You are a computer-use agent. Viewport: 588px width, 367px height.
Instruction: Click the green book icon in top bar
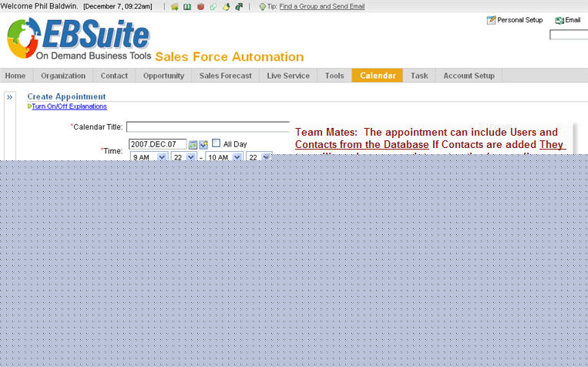[187, 6]
